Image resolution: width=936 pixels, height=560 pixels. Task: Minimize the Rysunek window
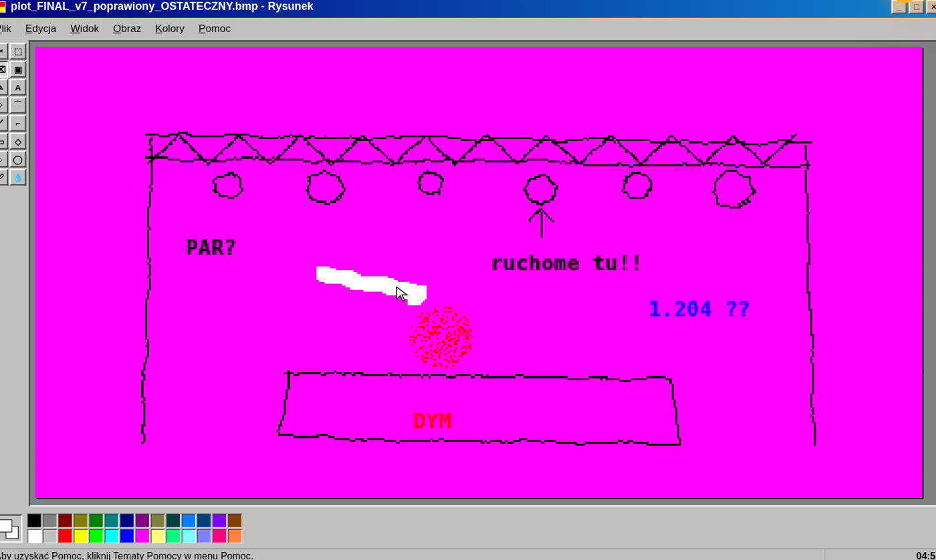pyautogui.click(x=899, y=7)
